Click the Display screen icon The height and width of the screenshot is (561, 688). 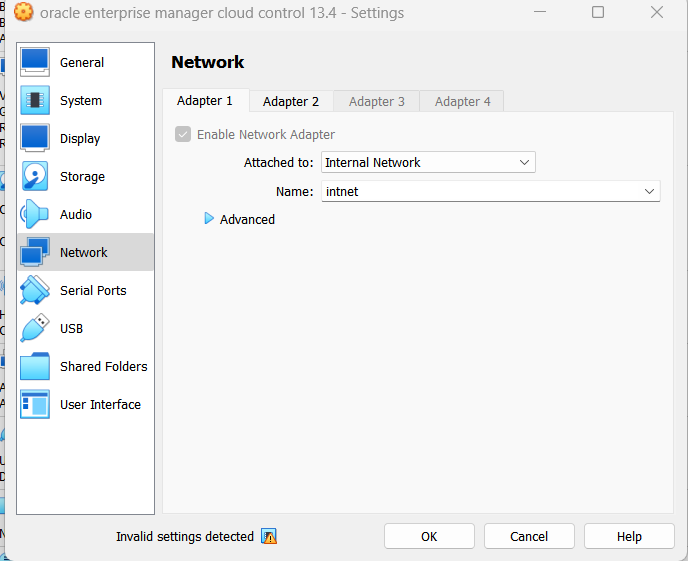35,138
